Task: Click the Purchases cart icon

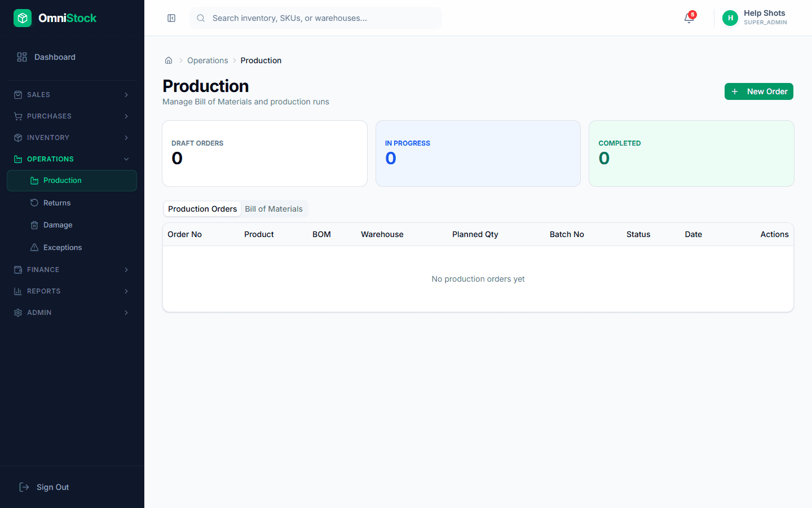Action: [x=18, y=116]
